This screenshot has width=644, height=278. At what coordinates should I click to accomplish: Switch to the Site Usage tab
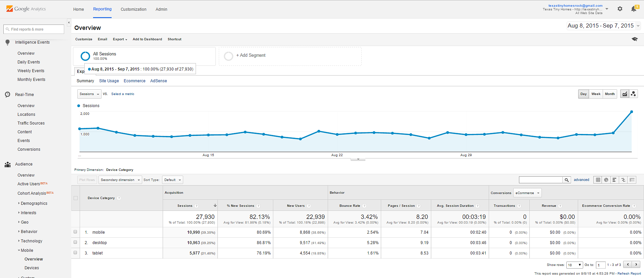pyautogui.click(x=109, y=81)
